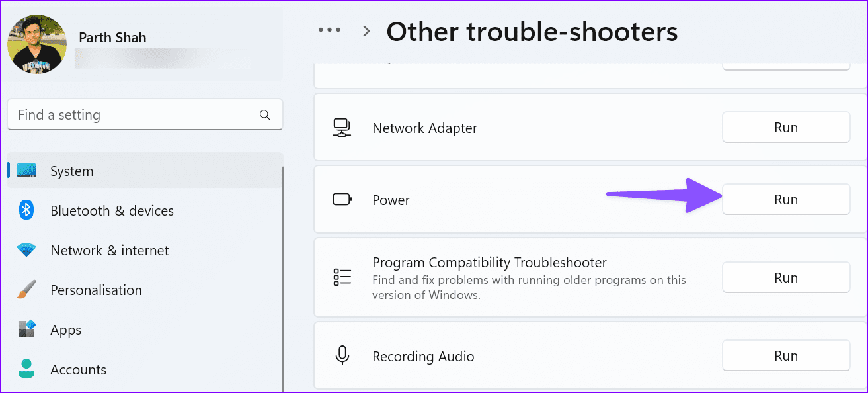Click the search magnifier icon
868x393 pixels.
pyautogui.click(x=265, y=115)
